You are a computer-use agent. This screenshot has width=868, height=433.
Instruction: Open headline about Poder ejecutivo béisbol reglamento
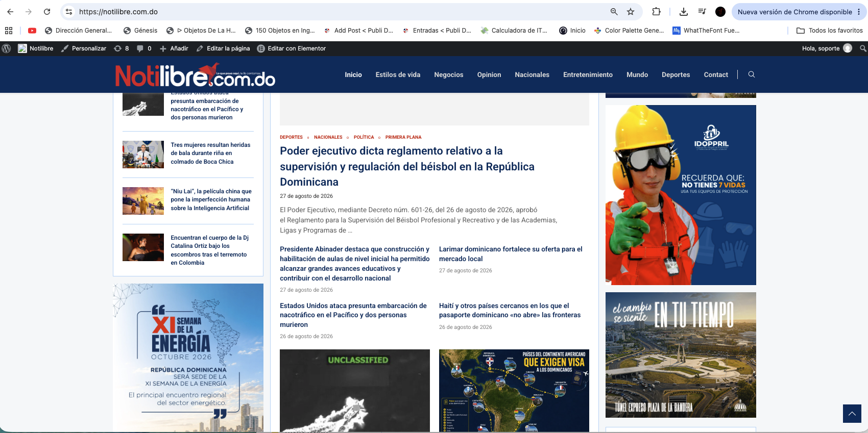(407, 166)
